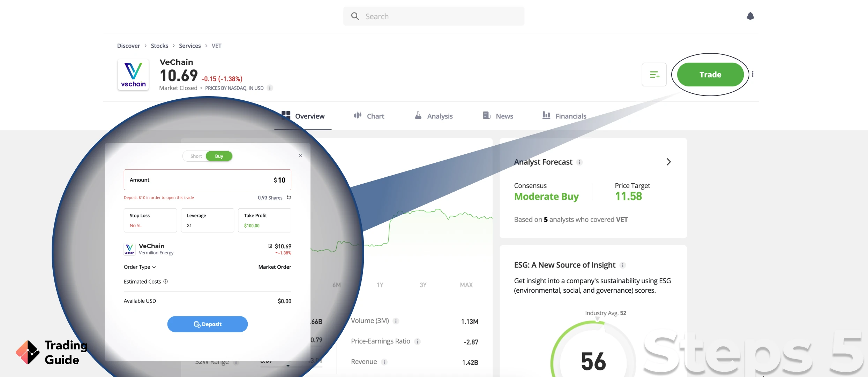Switch amount to shares icon
Image resolution: width=868 pixels, height=377 pixels.
click(x=289, y=198)
